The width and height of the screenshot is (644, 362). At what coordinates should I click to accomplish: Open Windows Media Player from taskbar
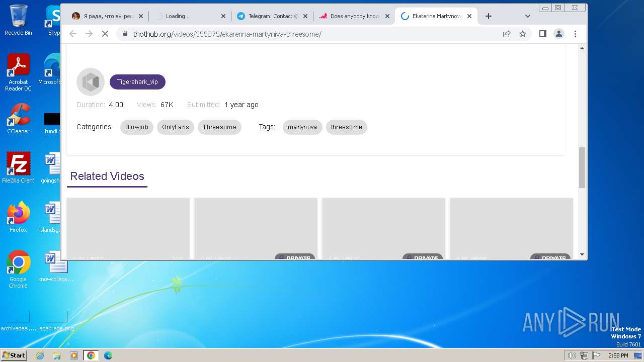74,355
